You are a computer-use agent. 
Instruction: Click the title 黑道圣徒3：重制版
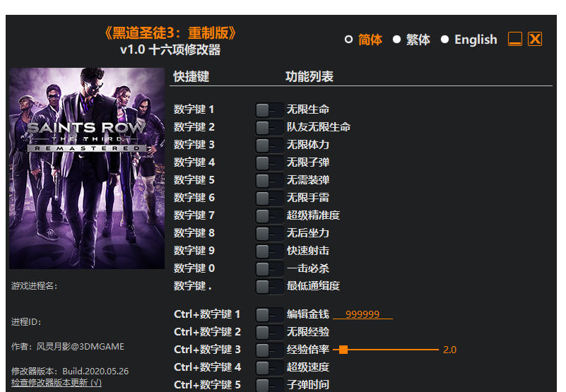click(170, 33)
